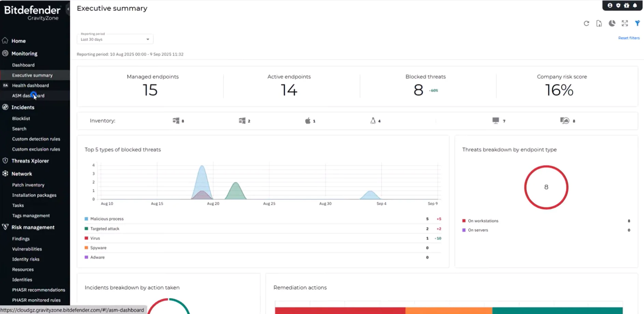Toggle Malicious process legend series
This screenshot has height=314, width=644.
pos(107,219)
